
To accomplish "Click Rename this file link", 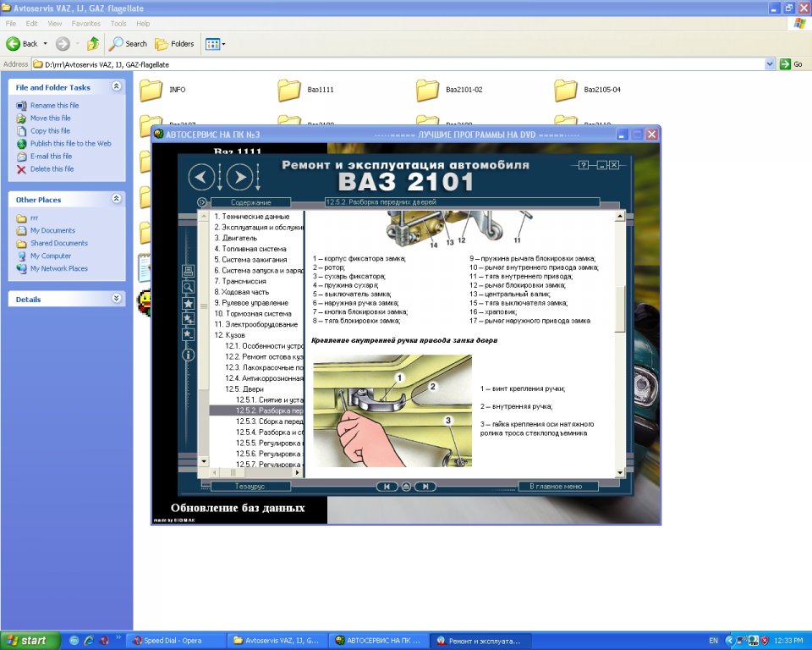I will coord(54,105).
